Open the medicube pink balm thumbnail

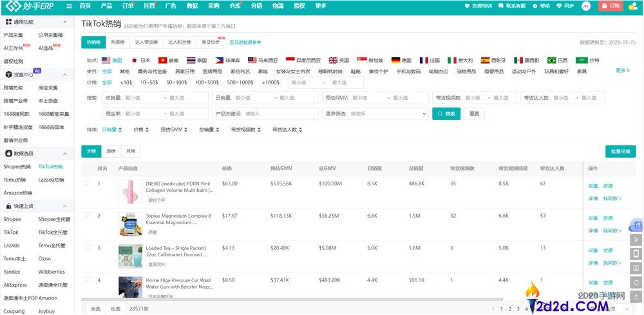[x=130, y=192]
